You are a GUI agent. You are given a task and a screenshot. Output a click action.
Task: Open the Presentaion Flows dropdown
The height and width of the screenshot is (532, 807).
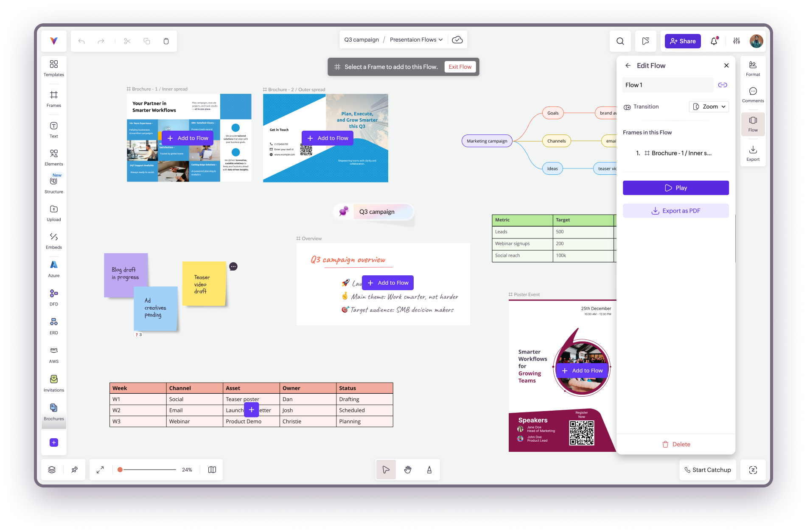416,39
